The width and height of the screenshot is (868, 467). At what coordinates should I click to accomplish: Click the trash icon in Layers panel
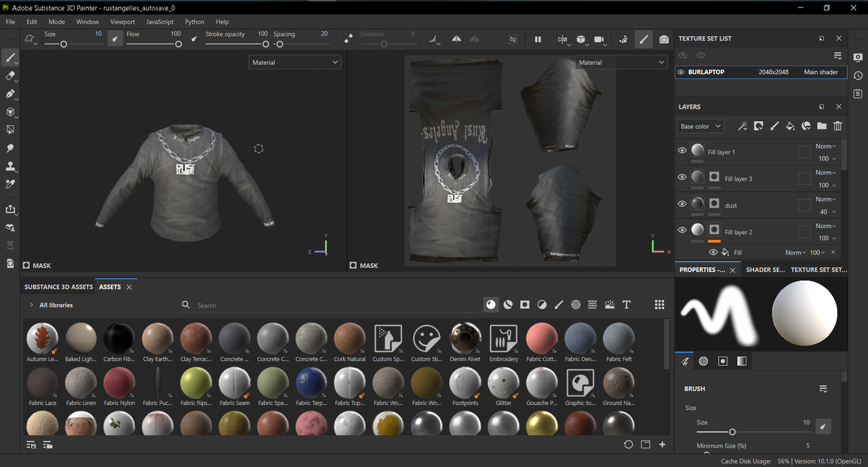point(837,126)
